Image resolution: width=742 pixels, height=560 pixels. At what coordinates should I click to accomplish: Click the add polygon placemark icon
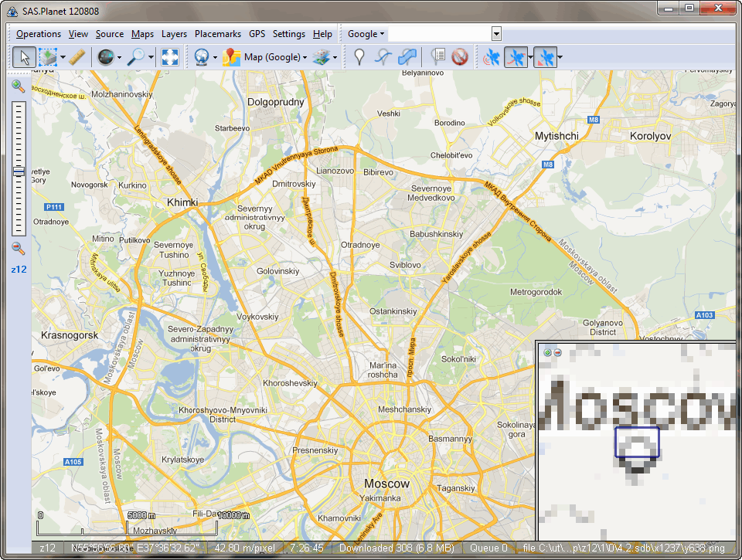point(408,56)
